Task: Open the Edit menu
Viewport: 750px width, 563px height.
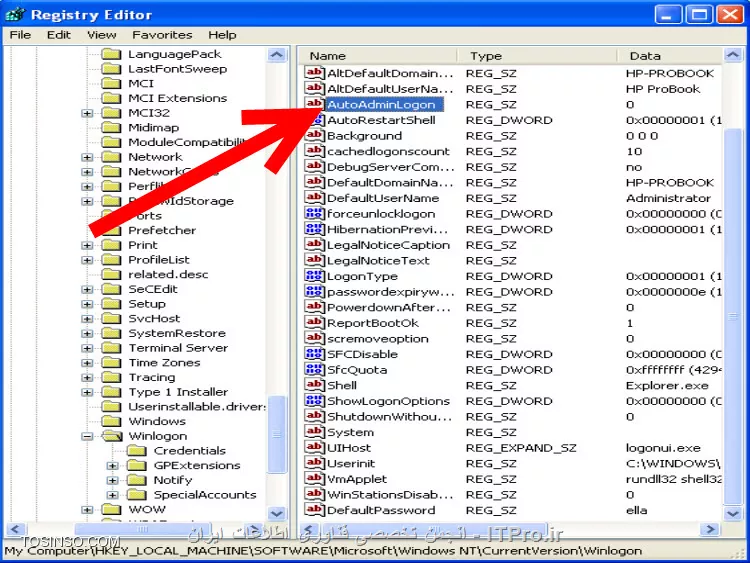Action: click(x=59, y=35)
